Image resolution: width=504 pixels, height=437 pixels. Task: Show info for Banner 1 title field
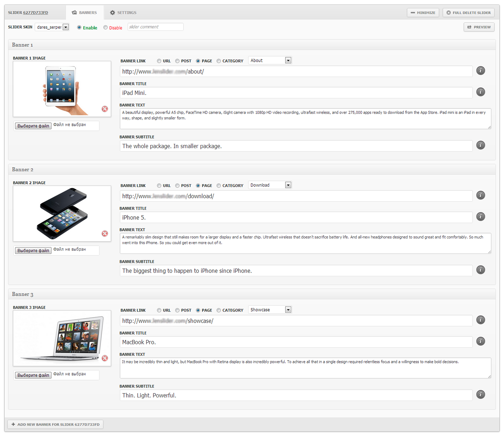pyautogui.click(x=481, y=92)
